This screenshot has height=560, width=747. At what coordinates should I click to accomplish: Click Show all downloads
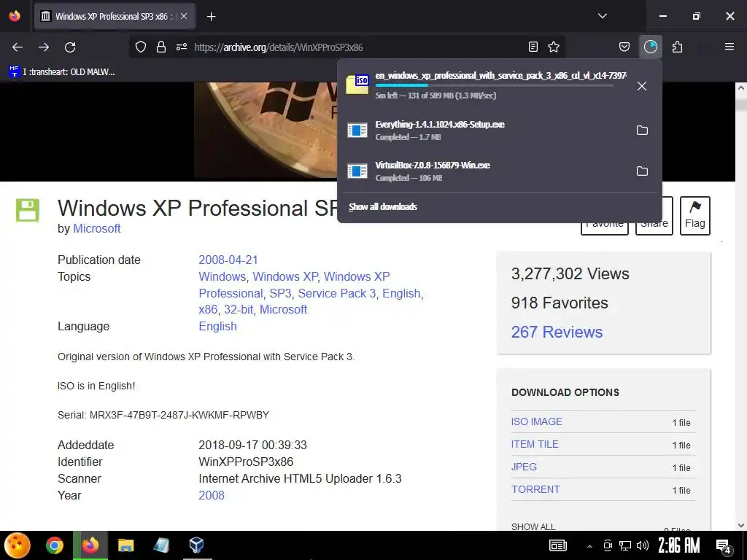tap(382, 206)
